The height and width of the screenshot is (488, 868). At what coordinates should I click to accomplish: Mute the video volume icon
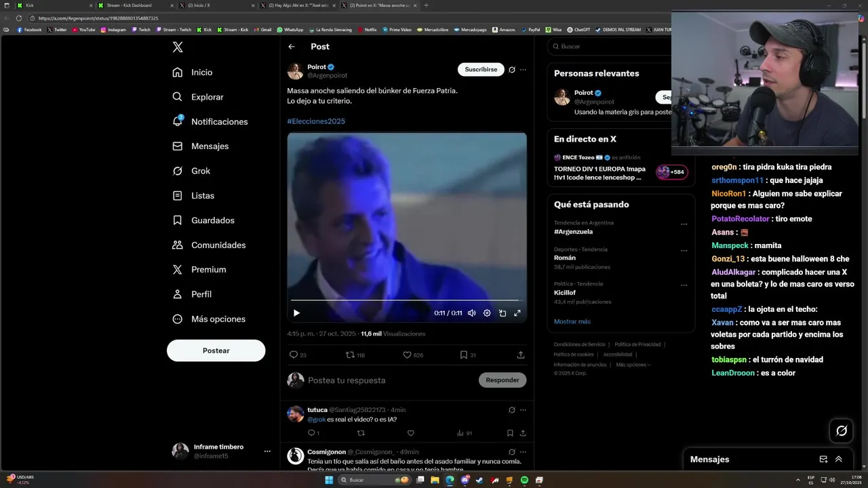pos(472,313)
